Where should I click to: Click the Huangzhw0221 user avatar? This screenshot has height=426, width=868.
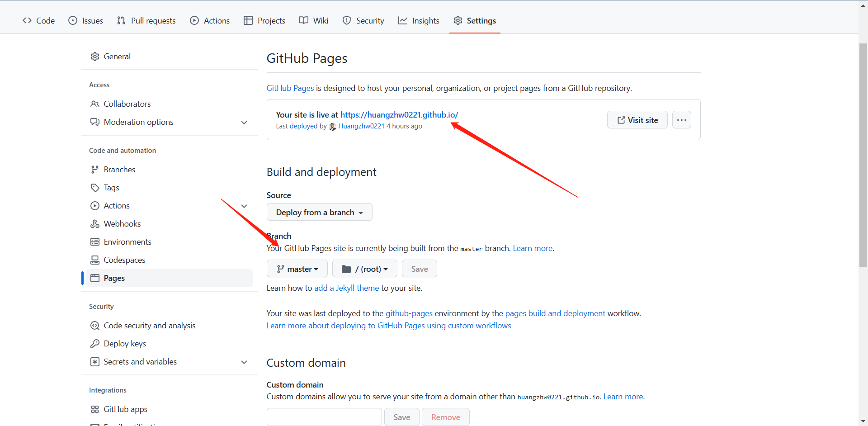coord(333,127)
